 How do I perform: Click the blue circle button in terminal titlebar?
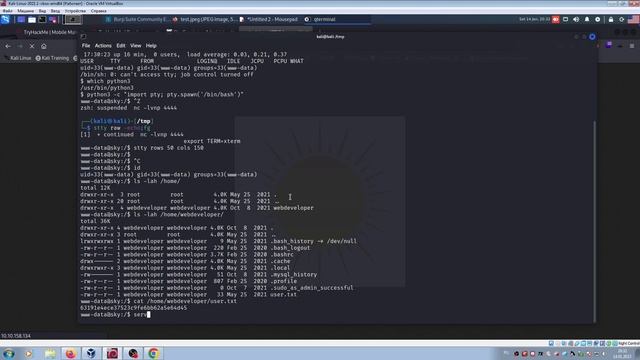click(592, 37)
